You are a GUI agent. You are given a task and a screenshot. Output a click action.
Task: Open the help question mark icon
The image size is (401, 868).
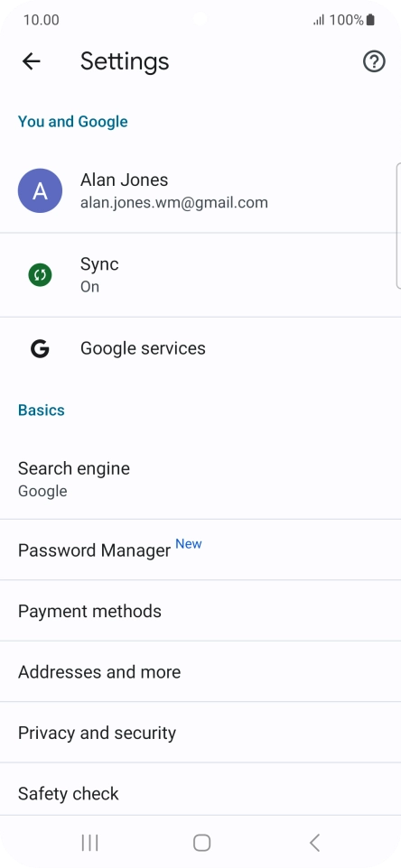(x=374, y=60)
